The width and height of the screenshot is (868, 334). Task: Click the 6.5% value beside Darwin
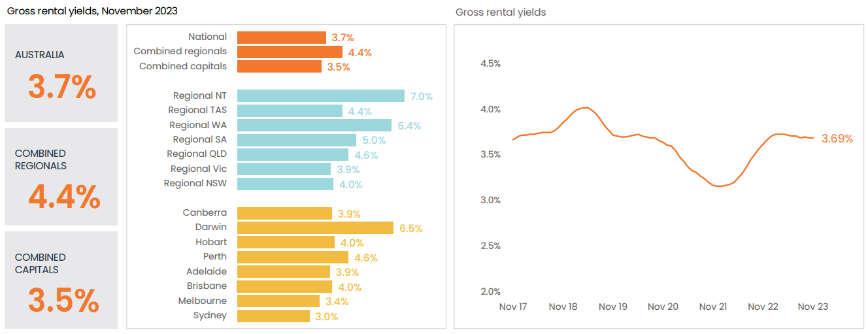(411, 228)
